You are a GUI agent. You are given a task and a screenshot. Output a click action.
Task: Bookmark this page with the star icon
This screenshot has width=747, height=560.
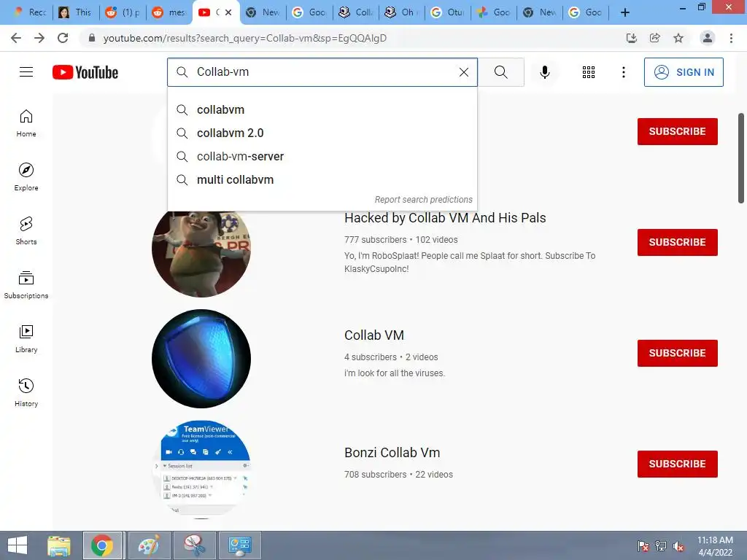pos(678,38)
